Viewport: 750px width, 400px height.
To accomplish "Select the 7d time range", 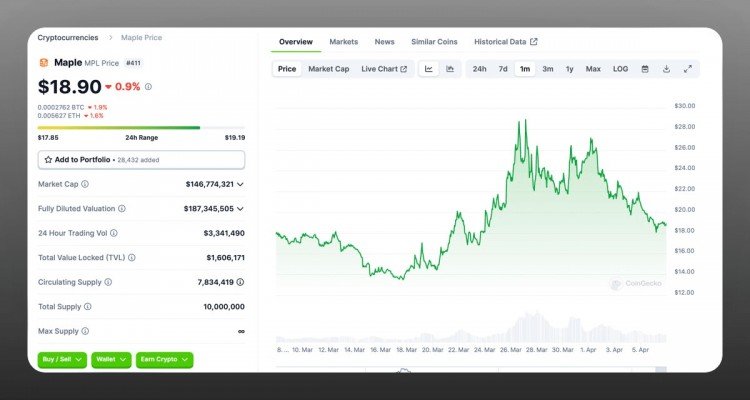I will pyautogui.click(x=503, y=69).
